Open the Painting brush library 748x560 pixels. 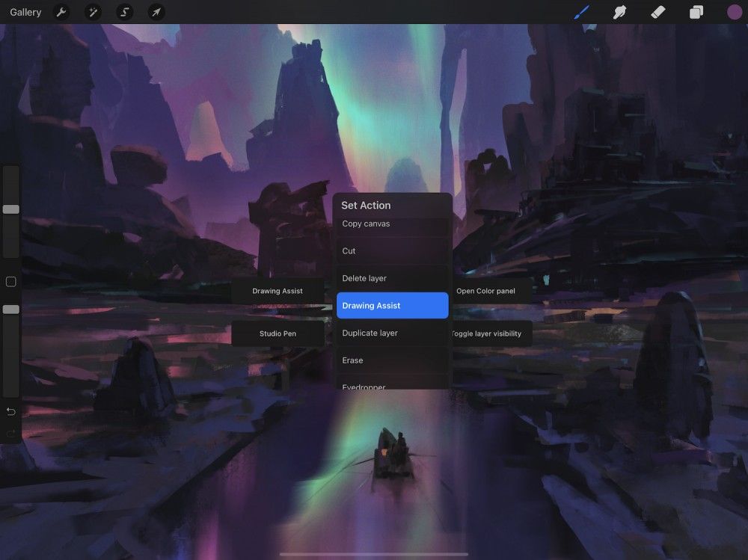point(582,12)
